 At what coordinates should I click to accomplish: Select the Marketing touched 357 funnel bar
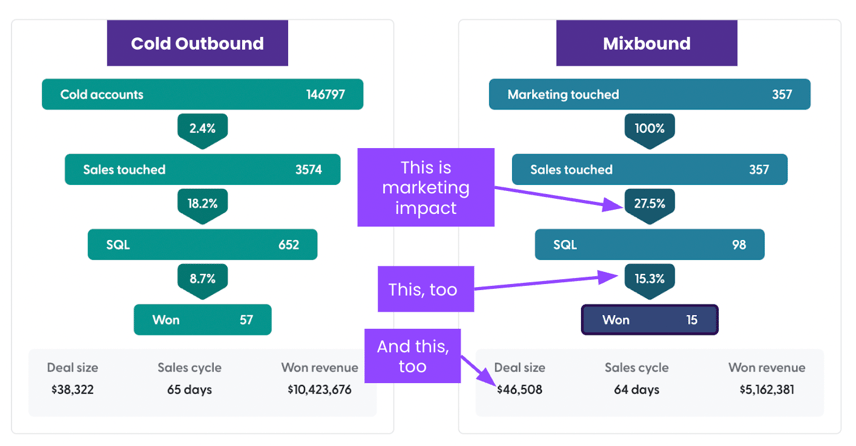coord(649,95)
